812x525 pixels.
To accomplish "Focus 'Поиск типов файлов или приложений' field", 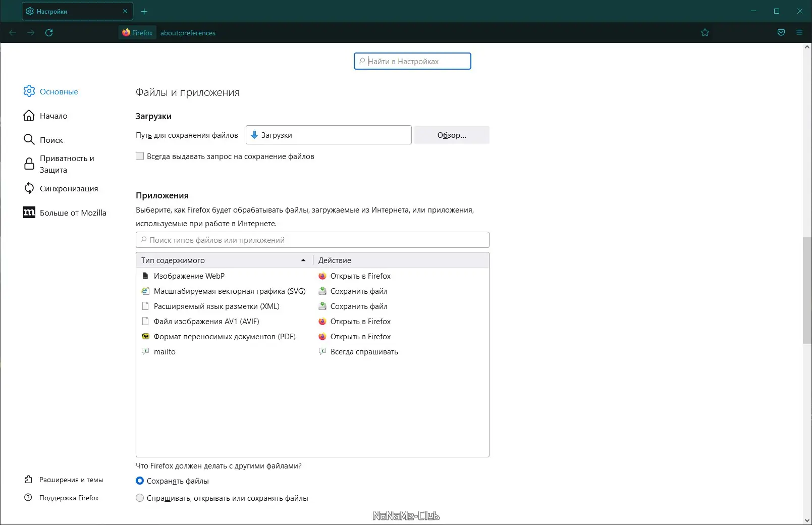I will tap(312, 240).
